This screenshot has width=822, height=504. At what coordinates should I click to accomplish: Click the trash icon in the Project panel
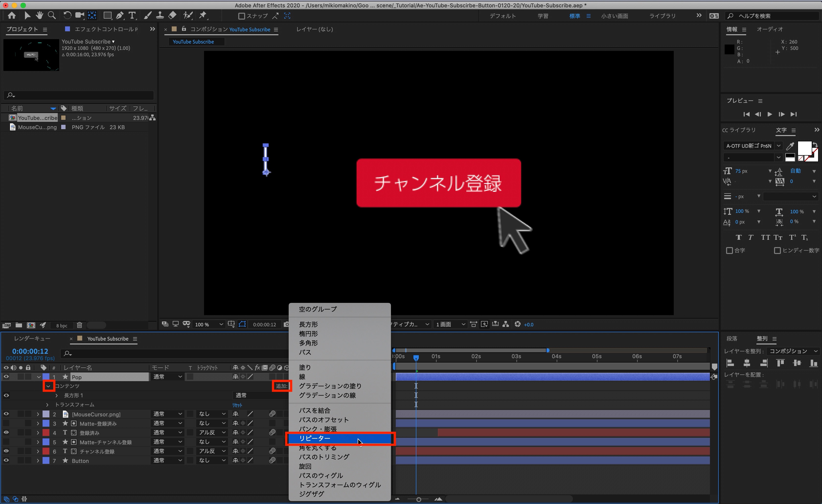pyautogui.click(x=80, y=325)
